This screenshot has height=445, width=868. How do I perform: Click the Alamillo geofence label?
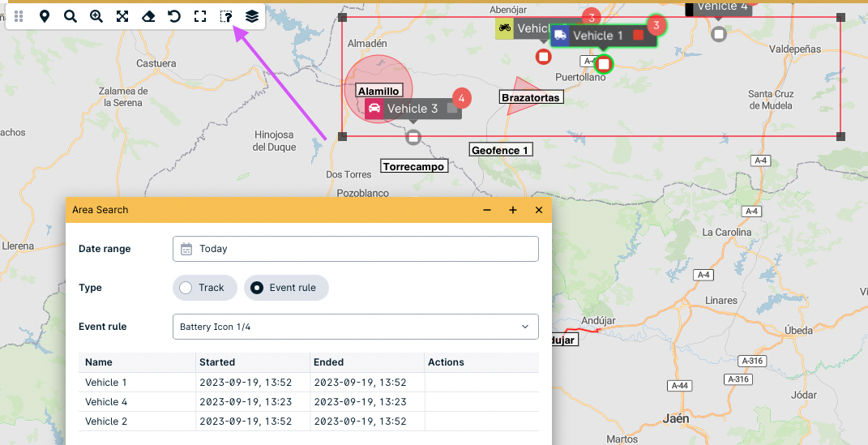pyautogui.click(x=378, y=92)
